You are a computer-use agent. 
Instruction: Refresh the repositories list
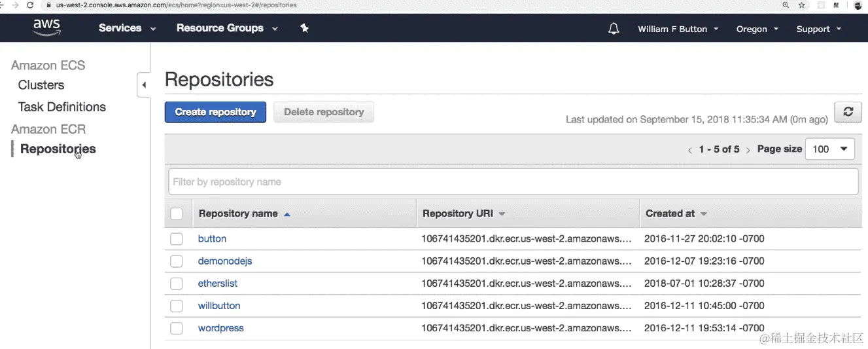[x=848, y=112]
